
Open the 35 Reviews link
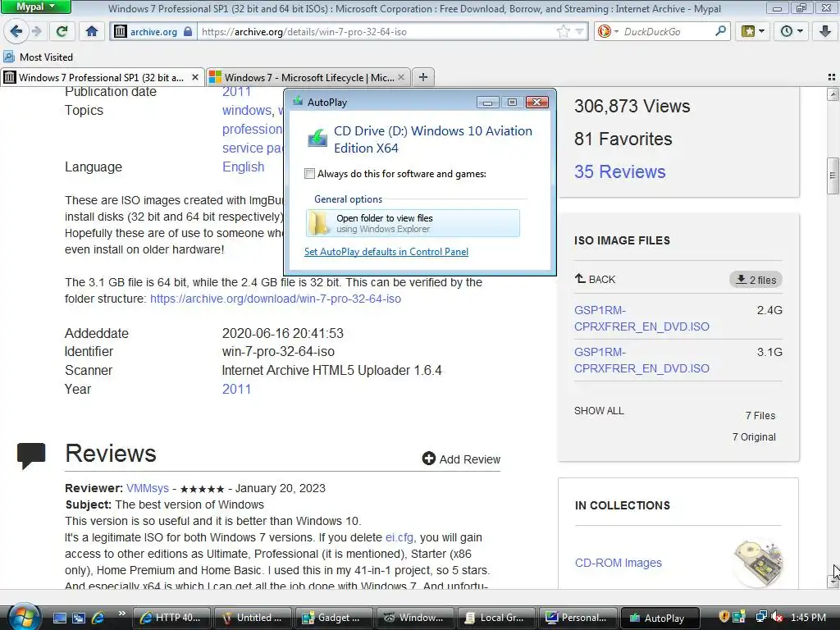[620, 171]
